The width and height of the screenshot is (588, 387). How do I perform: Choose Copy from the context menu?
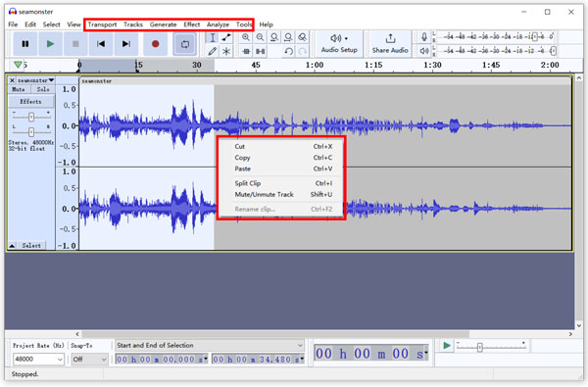coord(281,158)
